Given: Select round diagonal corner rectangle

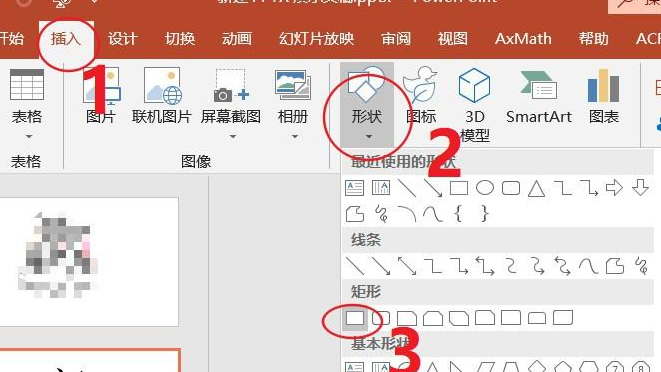Looking at the screenshot, I should 563,318.
